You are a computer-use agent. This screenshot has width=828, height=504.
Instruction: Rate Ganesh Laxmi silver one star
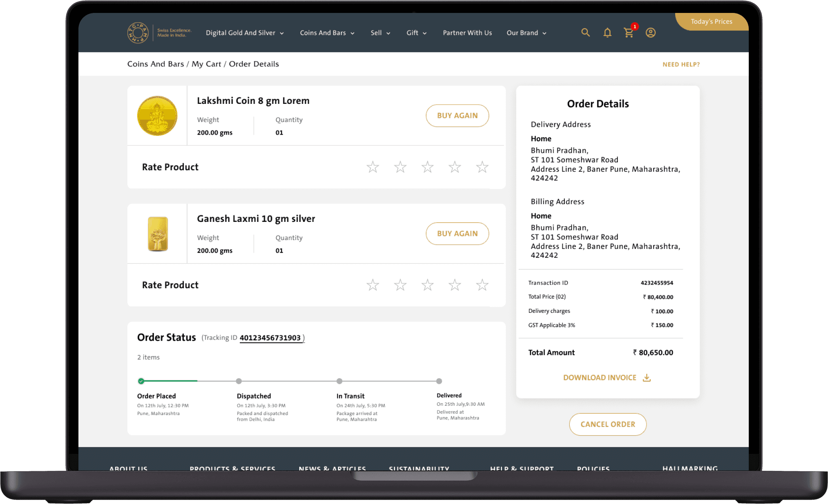pos(372,285)
